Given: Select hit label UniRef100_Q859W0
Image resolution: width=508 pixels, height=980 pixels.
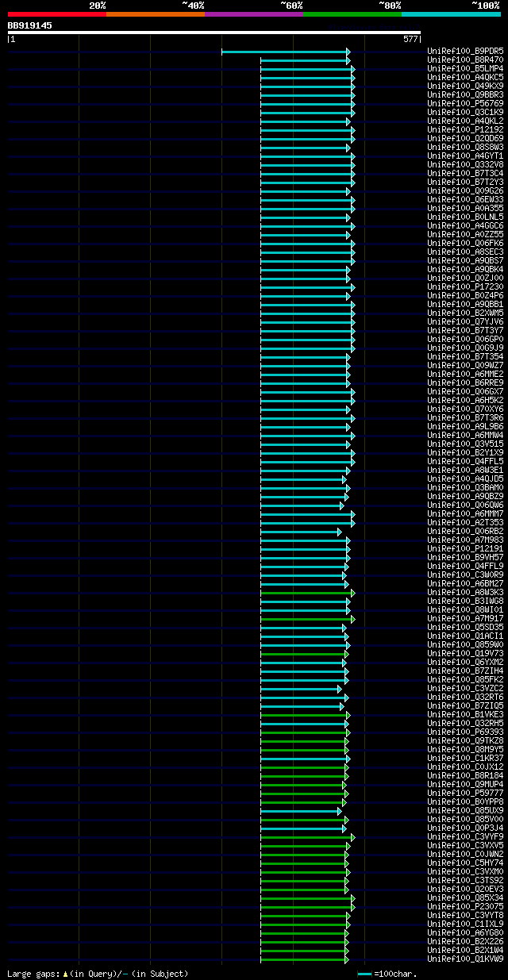Looking at the screenshot, I should 465,644.
